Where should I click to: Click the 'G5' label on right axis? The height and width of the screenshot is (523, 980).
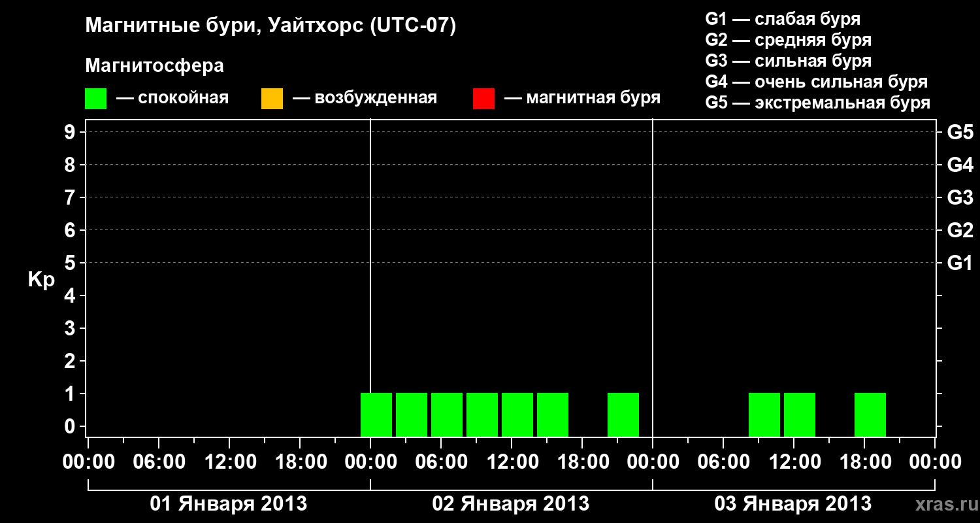click(x=960, y=133)
